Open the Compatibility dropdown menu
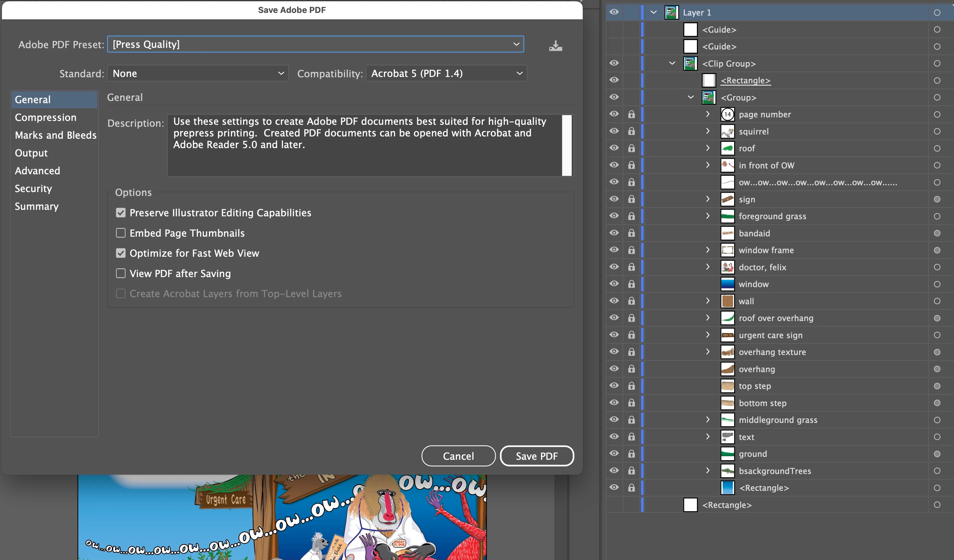Screen dimensions: 954x560 pyautogui.click(x=446, y=73)
